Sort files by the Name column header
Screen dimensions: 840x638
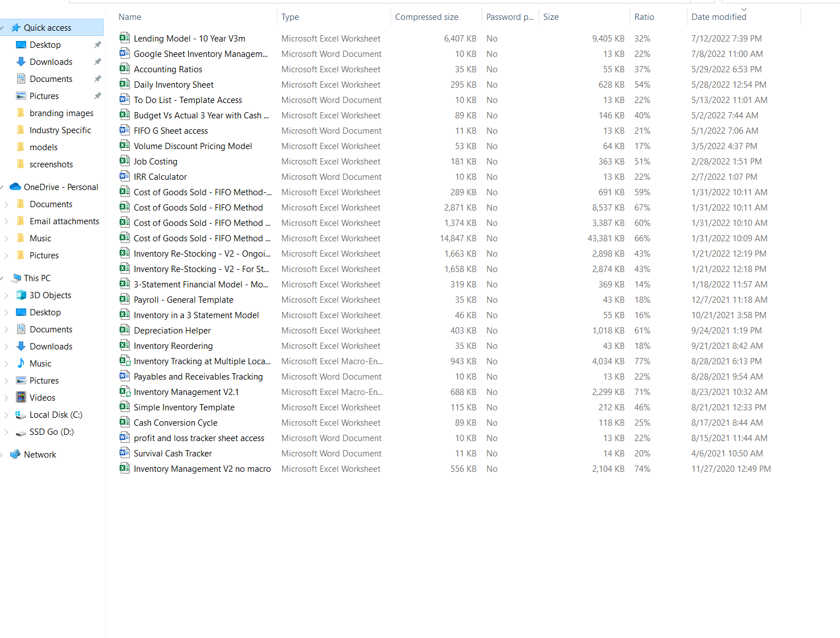pyautogui.click(x=130, y=17)
